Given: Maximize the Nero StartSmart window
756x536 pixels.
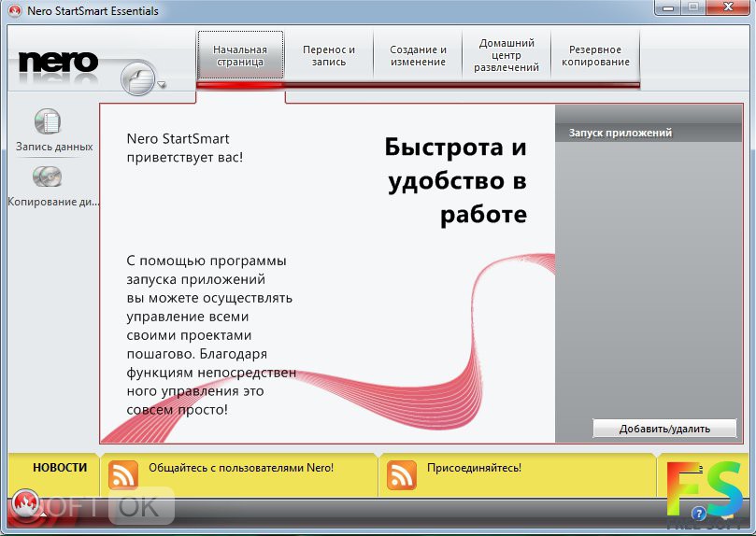Looking at the screenshot, I should click(692, 7).
